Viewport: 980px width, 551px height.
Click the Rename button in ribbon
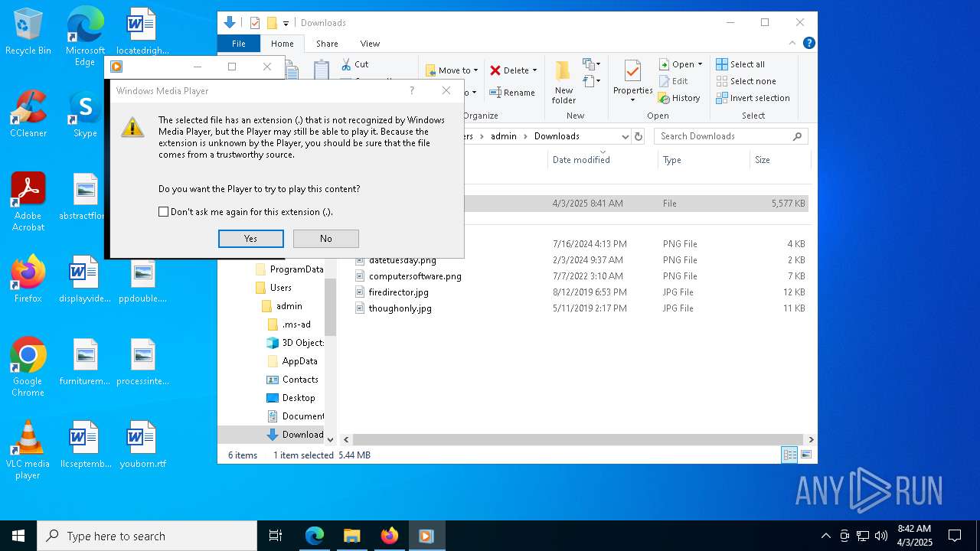coord(512,93)
